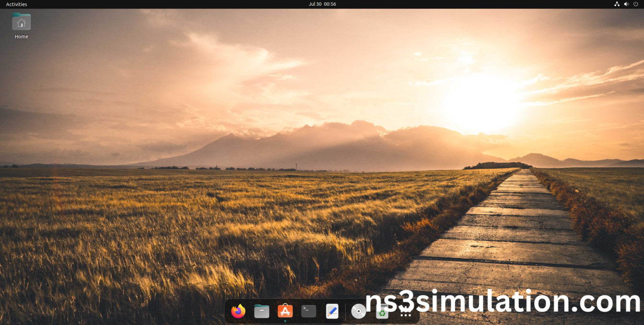Start the Terminal from the dock
644x325 pixels.
point(308,311)
